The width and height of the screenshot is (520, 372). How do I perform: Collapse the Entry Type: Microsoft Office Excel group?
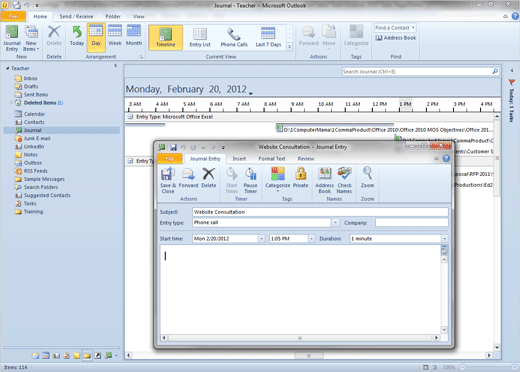[130, 117]
